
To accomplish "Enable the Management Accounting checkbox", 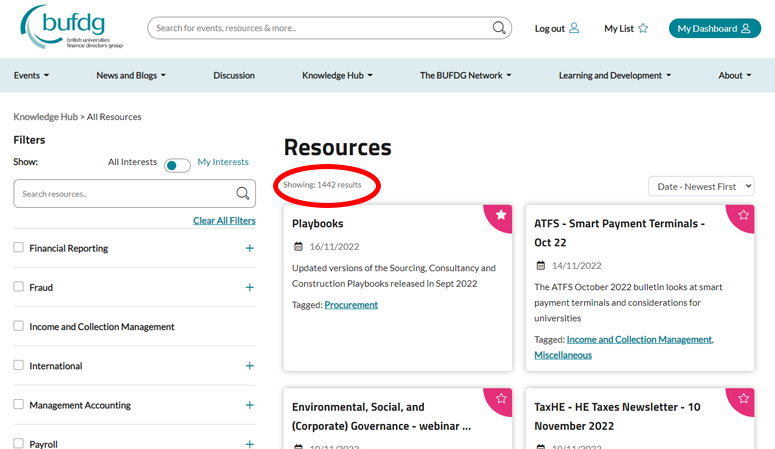I will pos(19,405).
